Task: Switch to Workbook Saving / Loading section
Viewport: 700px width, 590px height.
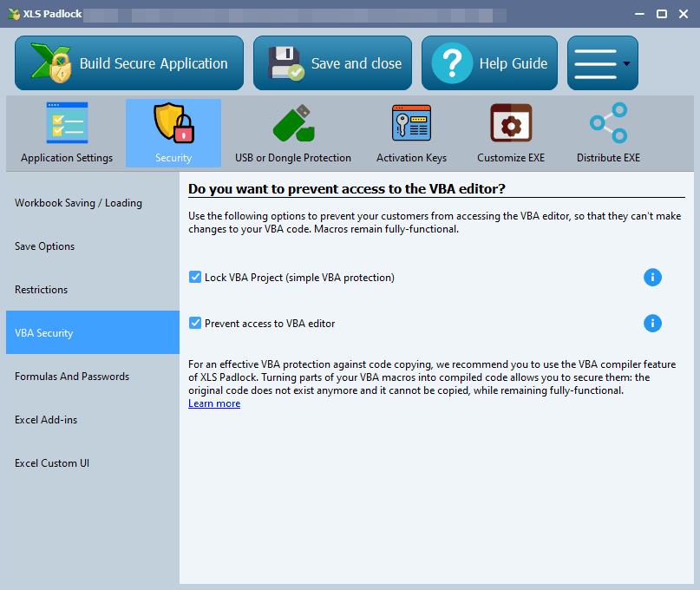Action: pyautogui.click(x=78, y=203)
